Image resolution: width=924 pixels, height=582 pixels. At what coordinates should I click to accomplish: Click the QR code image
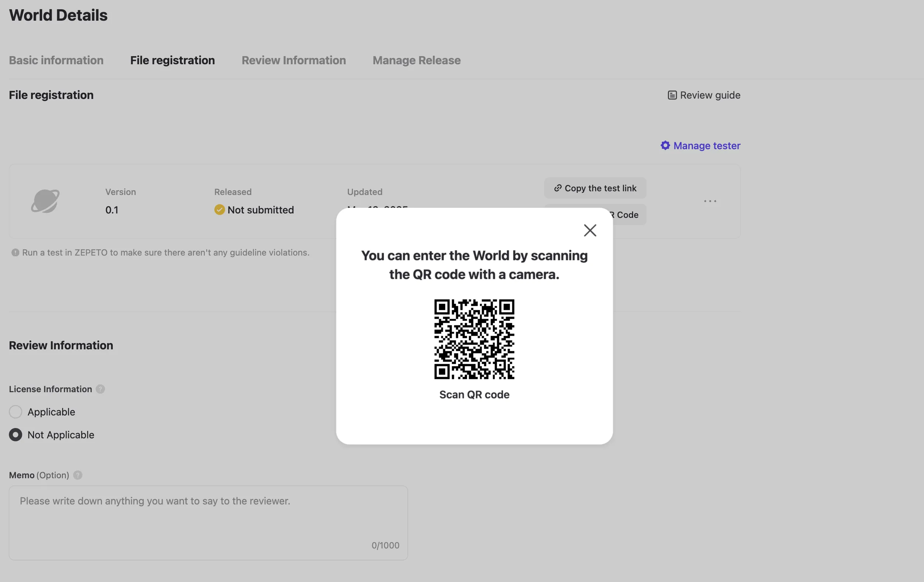[x=474, y=339]
